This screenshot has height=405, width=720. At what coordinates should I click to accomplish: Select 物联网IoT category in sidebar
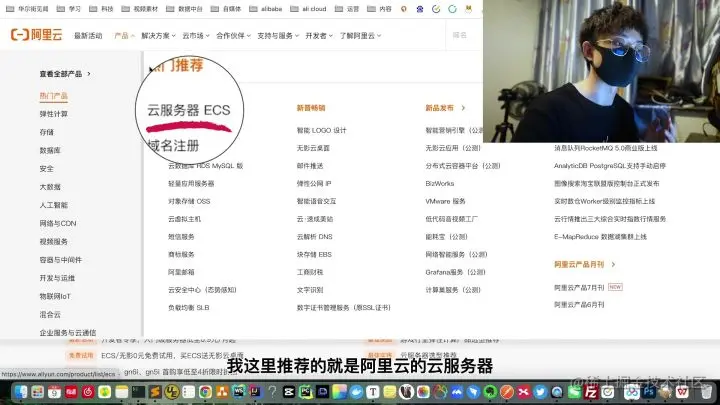pos(55,296)
